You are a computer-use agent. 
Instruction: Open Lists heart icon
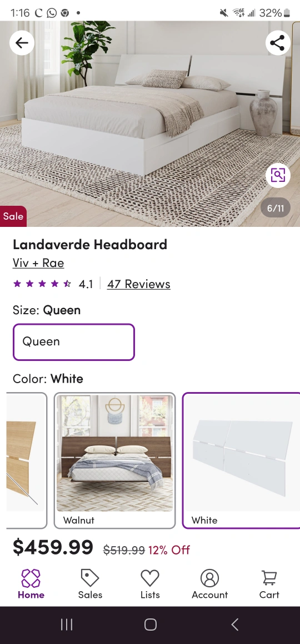tap(150, 584)
